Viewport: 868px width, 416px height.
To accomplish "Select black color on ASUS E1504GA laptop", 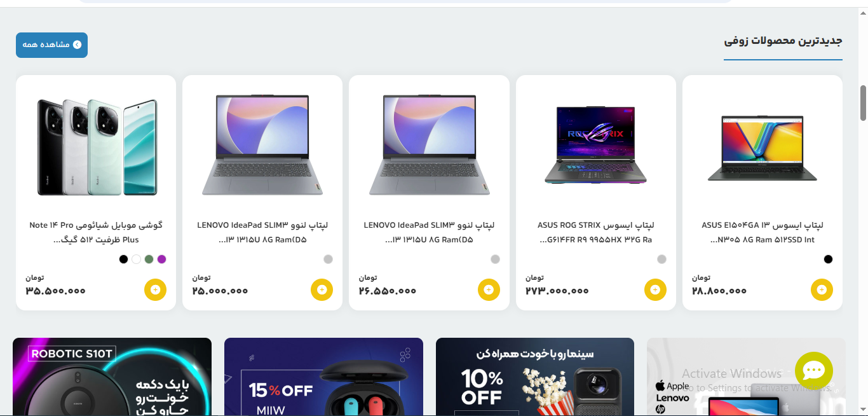I will point(828,259).
